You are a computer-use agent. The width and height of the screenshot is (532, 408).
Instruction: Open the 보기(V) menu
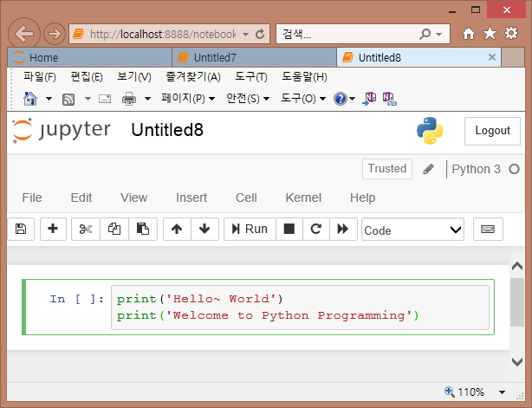click(134, 77)
